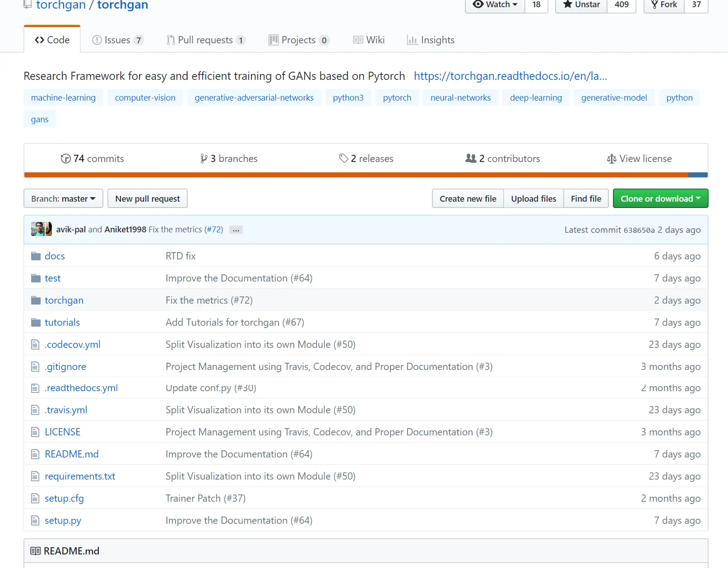Image resolution: width=728 pixels, height=568 pixels.
Task: Click the .gitignore file icon
Action: point(35,367)
